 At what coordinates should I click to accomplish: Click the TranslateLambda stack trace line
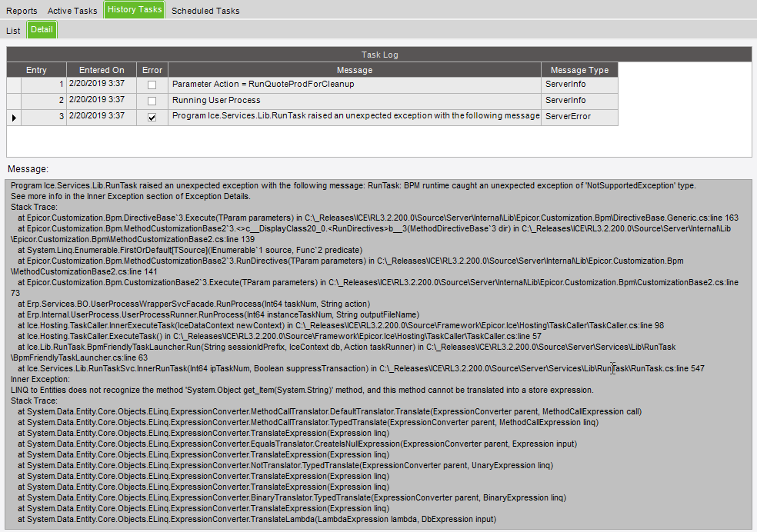(x=257, y=520)
